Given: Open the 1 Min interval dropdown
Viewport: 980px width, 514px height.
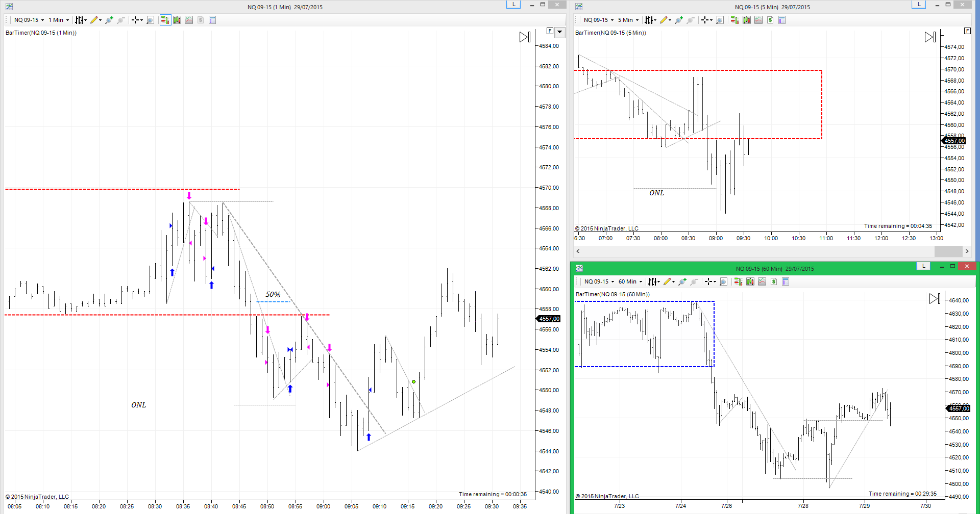Looking at the screenshot, I should pyautogui.click(x=59, y=20).
